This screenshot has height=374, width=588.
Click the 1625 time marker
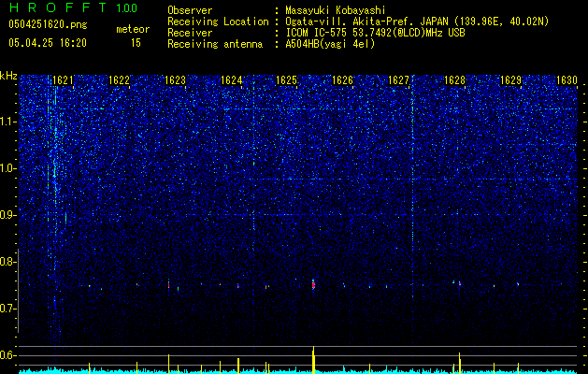pyautogui.click(x=286, y=80)
